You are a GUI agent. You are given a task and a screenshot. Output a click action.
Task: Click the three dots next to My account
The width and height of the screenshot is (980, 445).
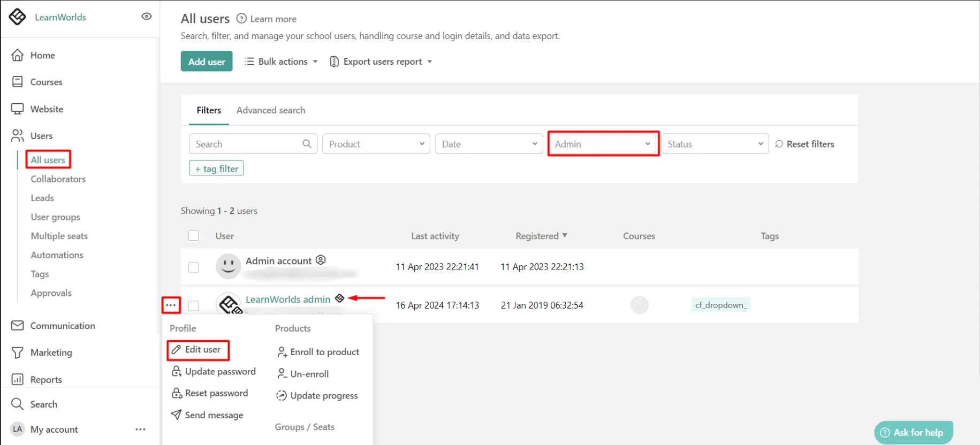click(x=140, y=429)
